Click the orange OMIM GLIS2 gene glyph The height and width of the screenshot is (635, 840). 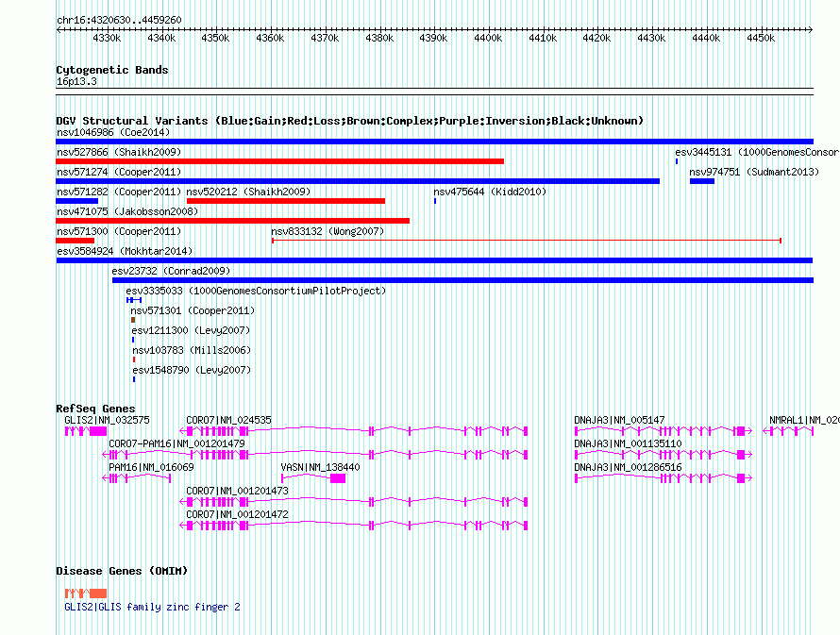coord(86,593)
